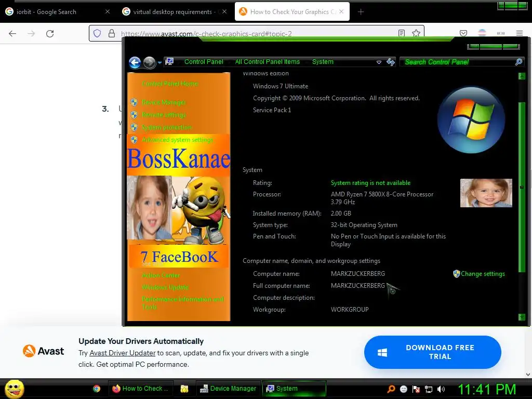532x399 pixels.
Task: Click Change settings link
Action: (x=483, y=274)
